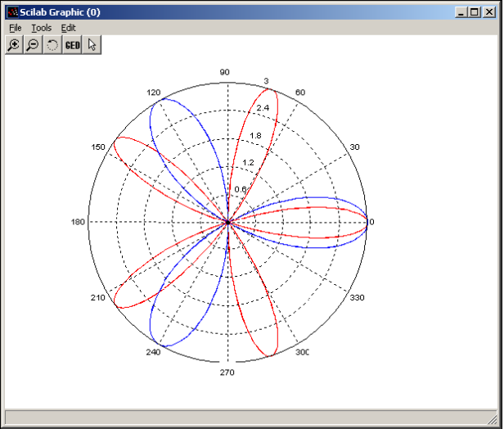The image size is (504, 429).
Task: Maximize the Scilab Graphic window
Action: 475,12
